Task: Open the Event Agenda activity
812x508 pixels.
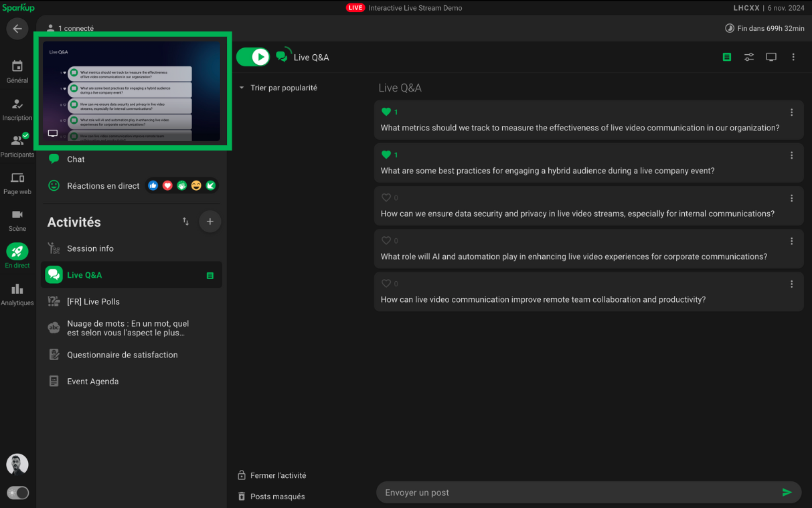Action: click(x=92, y=382)
